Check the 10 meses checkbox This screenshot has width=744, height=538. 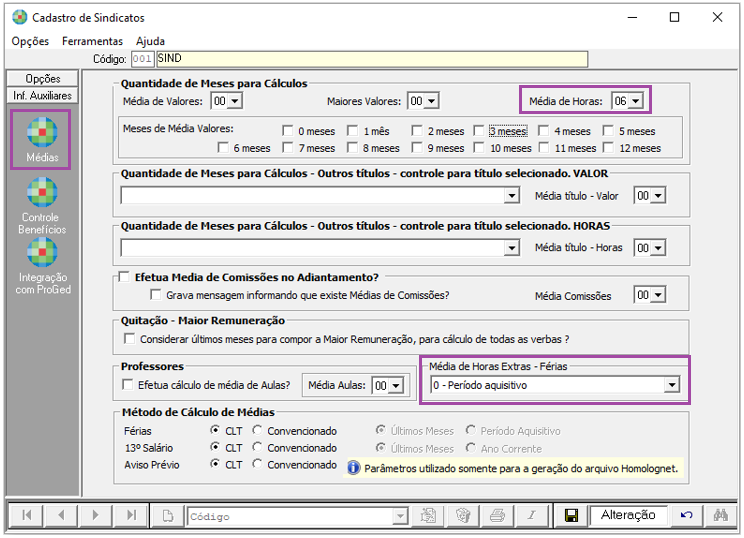click(x=479, y=148)
